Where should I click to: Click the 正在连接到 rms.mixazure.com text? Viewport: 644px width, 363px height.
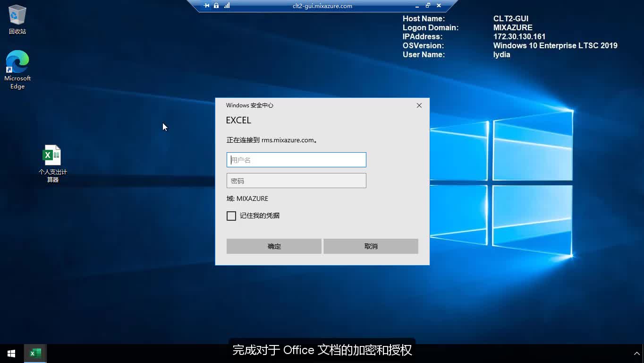(272, 140)
